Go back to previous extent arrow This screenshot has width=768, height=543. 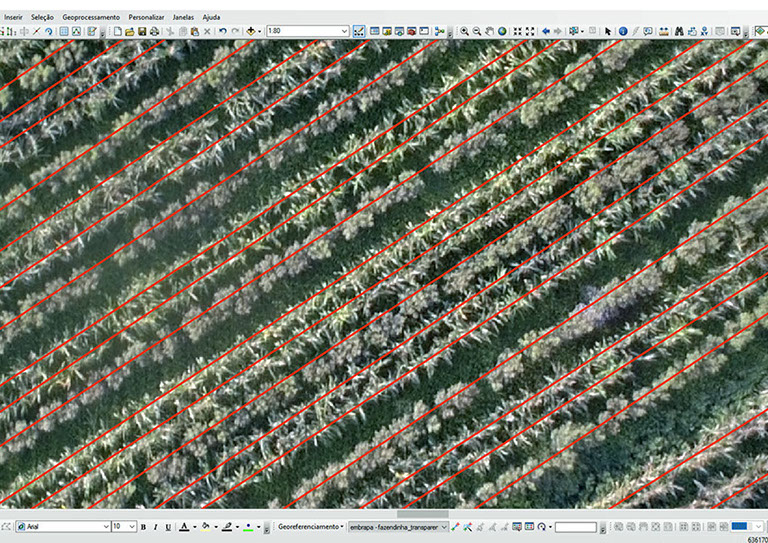pos(546,32)
